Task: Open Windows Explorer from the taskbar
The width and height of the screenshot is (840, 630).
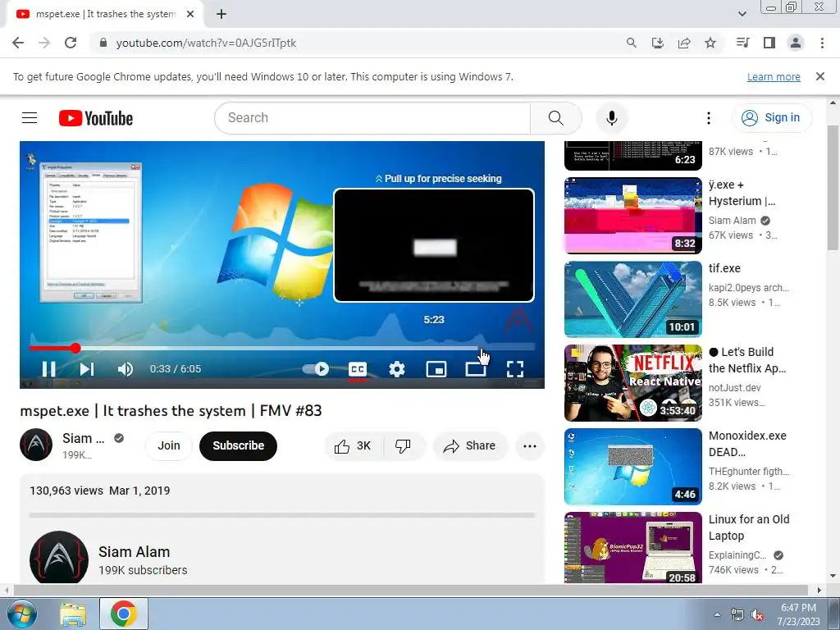Action: (x=73, y=614)
